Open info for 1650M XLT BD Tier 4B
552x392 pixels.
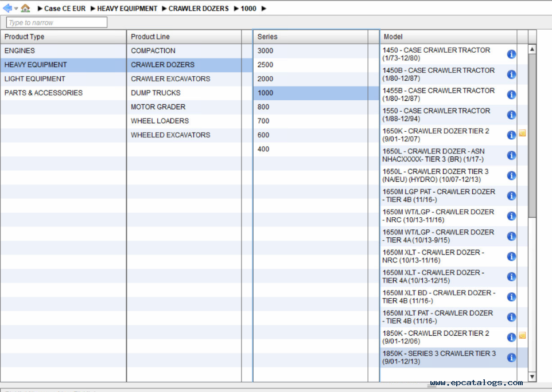pos(511,297)
